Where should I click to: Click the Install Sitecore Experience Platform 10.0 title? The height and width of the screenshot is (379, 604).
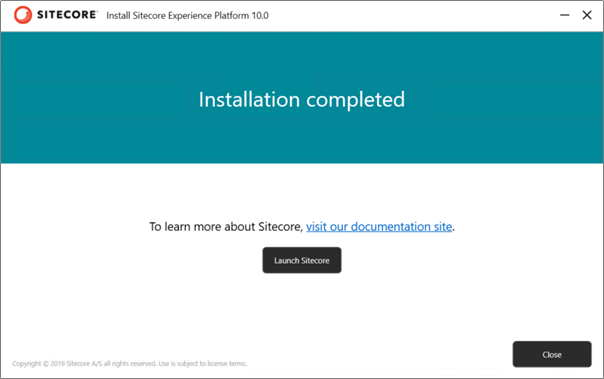(187, 15)
